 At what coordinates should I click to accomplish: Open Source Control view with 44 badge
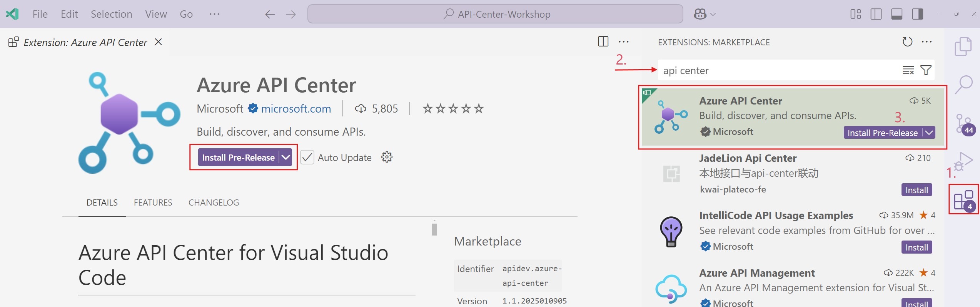(965, 125)
